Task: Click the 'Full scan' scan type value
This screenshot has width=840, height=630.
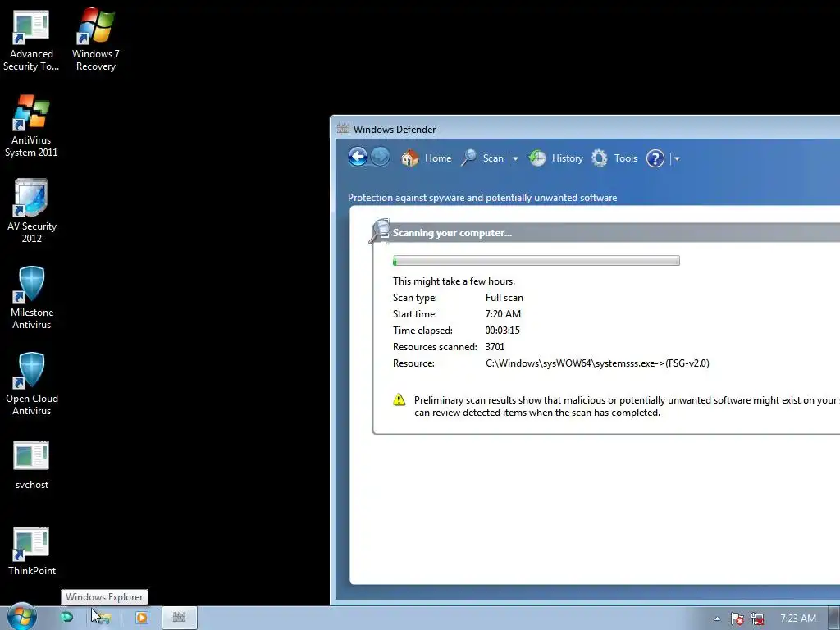Action: pyautogui.click(x=504, y=297)
